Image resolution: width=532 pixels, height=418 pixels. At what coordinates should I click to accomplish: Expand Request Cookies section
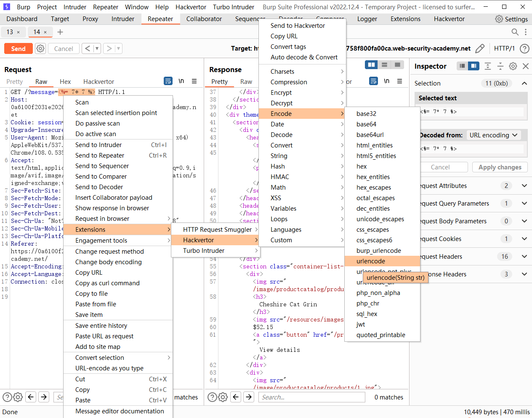tap(524, 239)
